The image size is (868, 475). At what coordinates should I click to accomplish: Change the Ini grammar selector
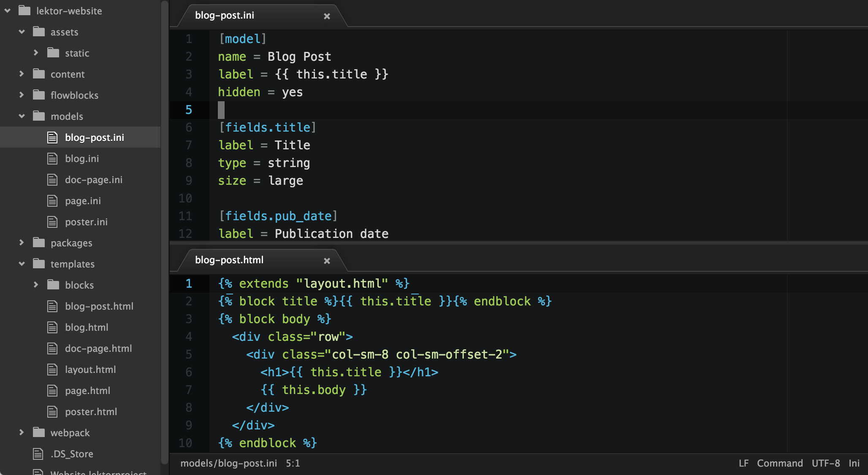(x=854, y=463)
